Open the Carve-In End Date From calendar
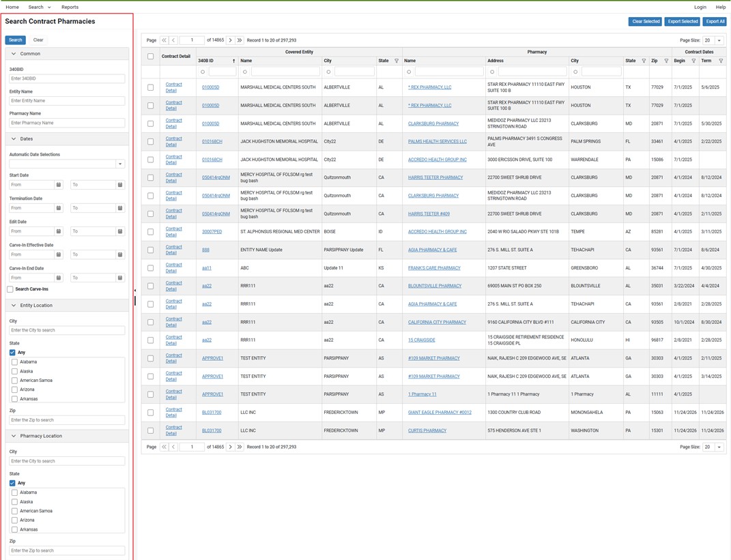731x560 pixels. click(x=59, y=278)
